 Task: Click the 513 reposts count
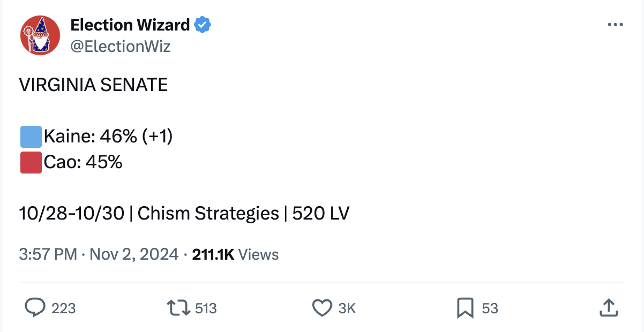click(x=206, y=308)
